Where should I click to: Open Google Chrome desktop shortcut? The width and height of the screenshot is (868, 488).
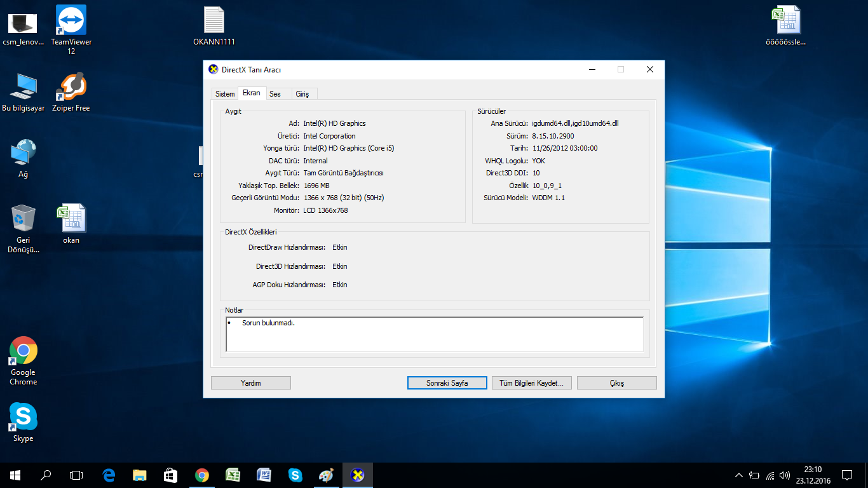point(24,361)
